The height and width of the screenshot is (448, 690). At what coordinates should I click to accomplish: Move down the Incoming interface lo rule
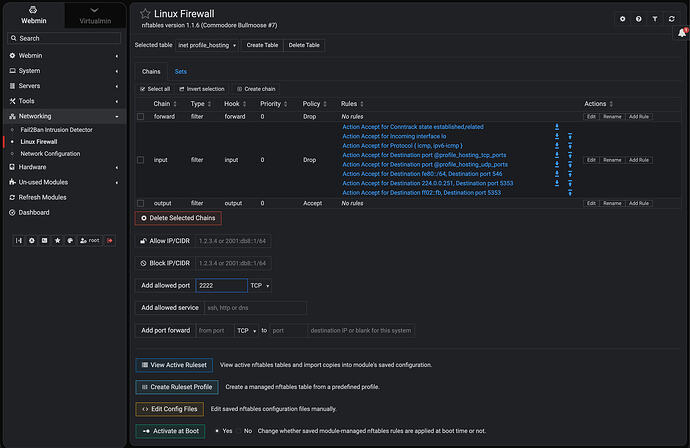[557, 136]
